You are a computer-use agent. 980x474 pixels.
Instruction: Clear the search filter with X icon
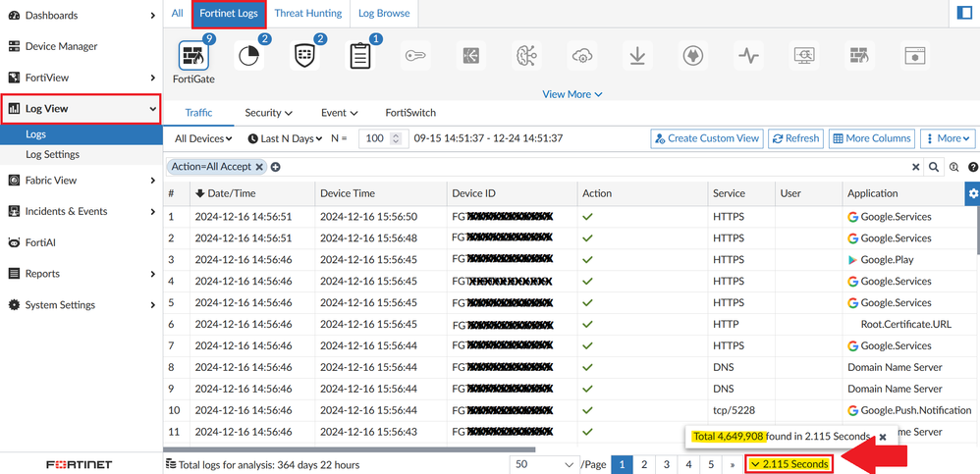click(x=915, y=167)
